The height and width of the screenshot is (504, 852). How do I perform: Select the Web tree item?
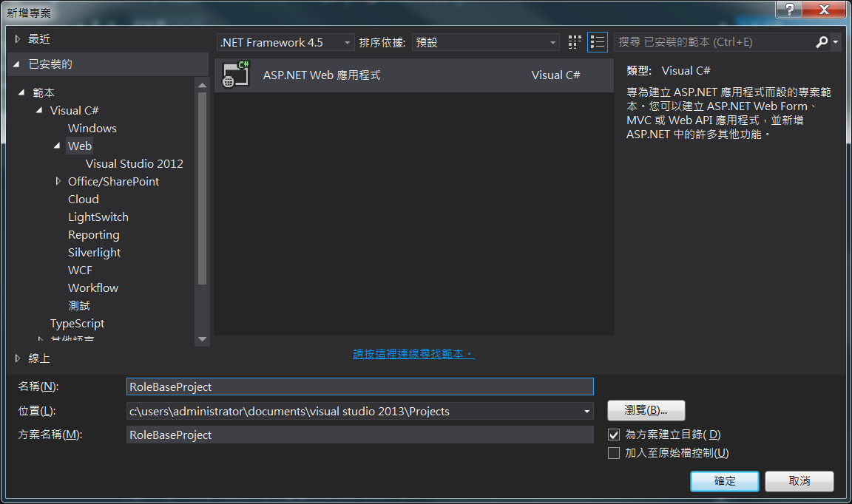(79, 146)
